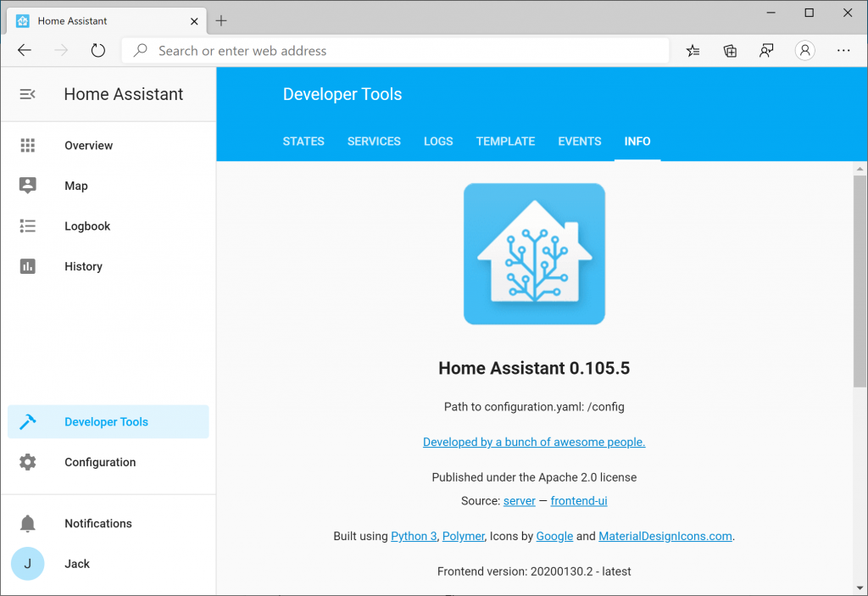Click the History chart icon

point(28,266)
